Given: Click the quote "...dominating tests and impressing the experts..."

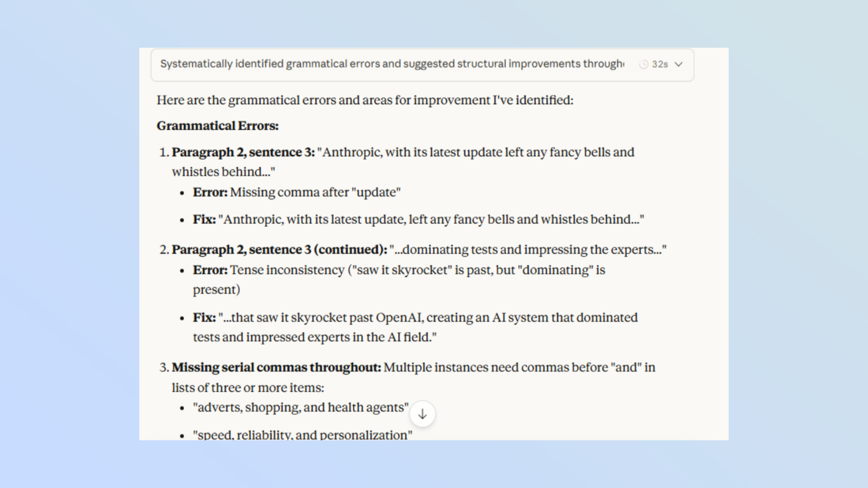Looking at the screenshot, I should [528, 250].
